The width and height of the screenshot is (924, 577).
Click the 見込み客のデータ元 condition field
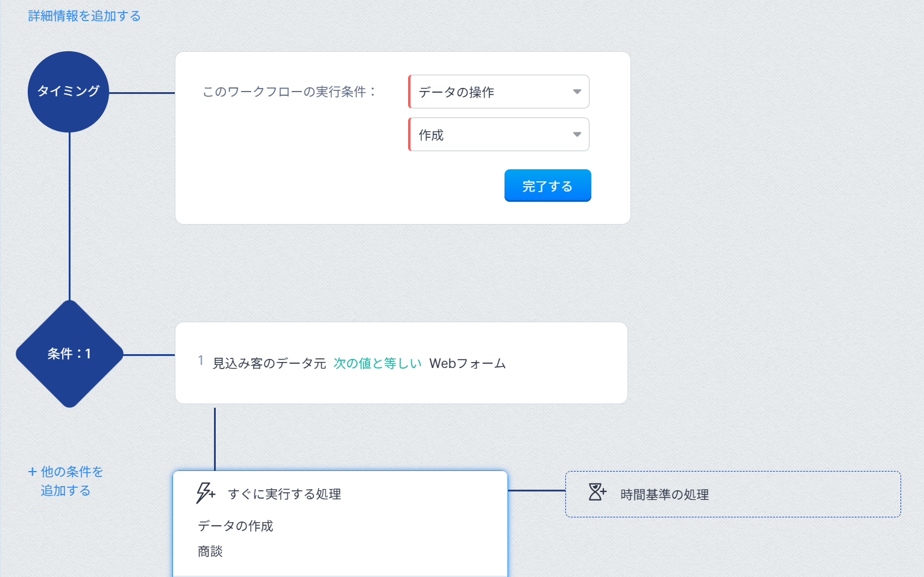(x=269, y=363)
